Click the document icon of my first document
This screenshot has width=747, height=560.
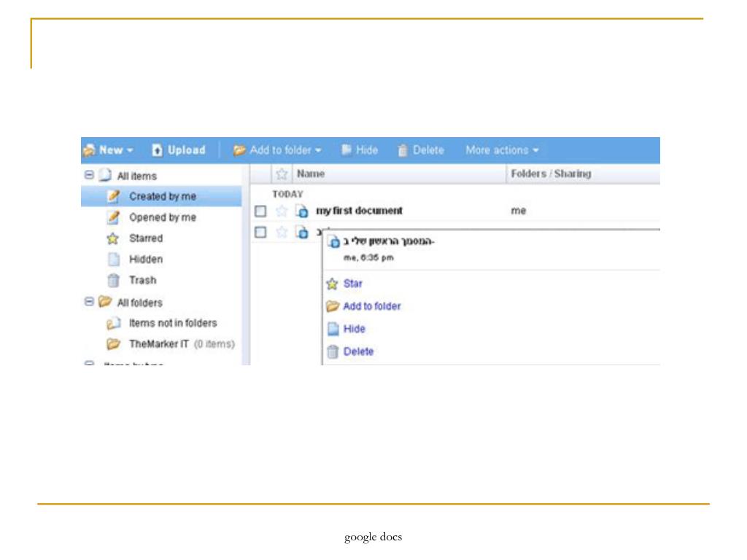(x=302, y=211)
